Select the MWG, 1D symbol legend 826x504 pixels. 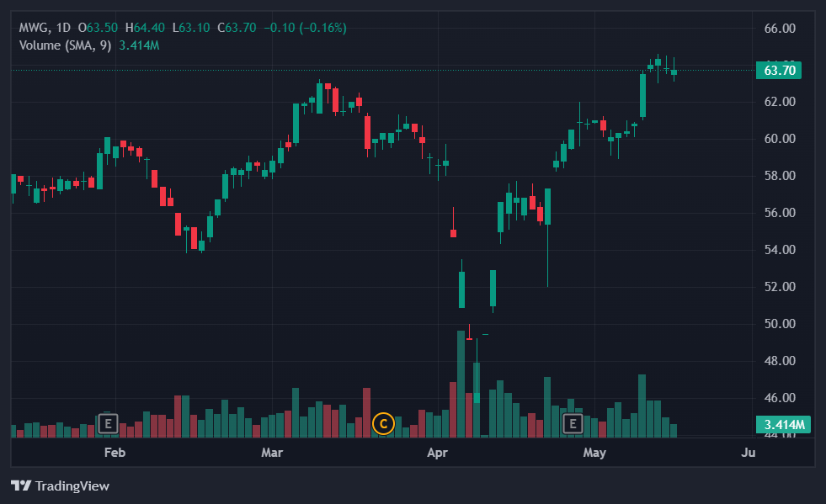[45, 28]
